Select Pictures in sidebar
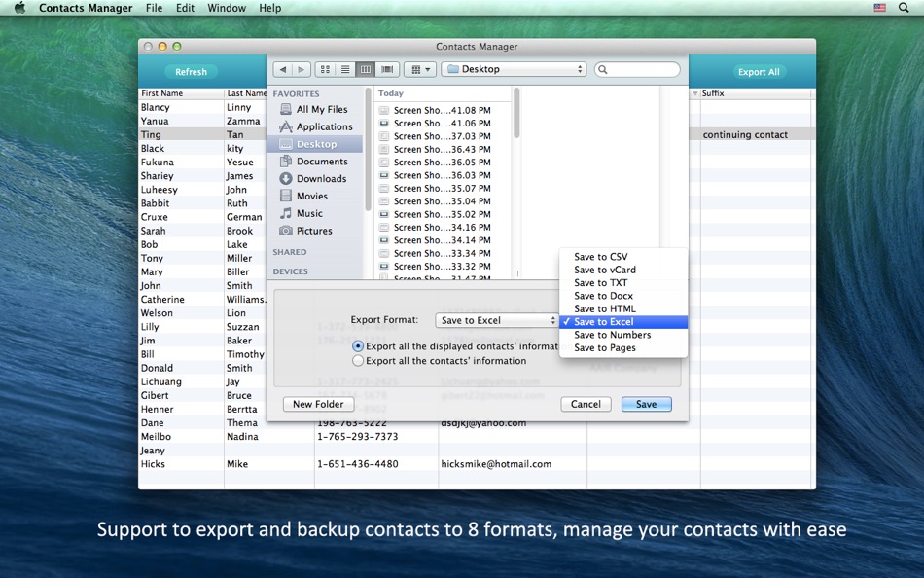924x578 pixels. (x=315, y=231)
